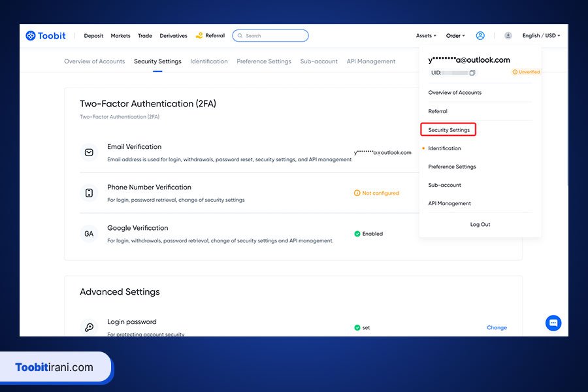Open the user profile avatar icon
The height and width of the screenshot is (392, 588).
coord(480,36)
